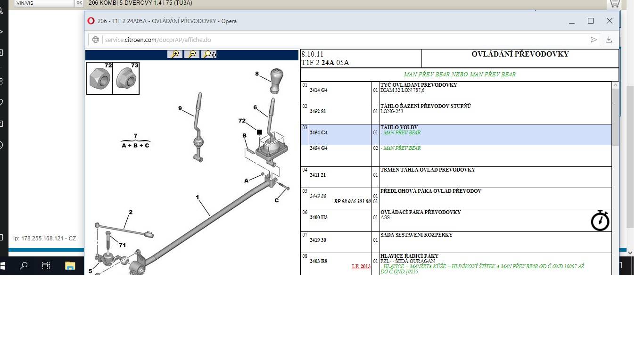Select part number 2419 30
The image size is (644, 362).
318,240
